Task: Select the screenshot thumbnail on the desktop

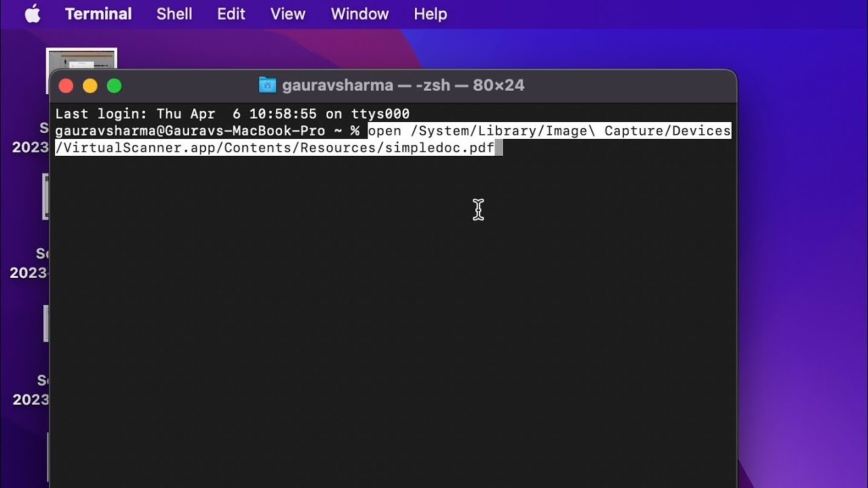Action: tap(81, 60)
